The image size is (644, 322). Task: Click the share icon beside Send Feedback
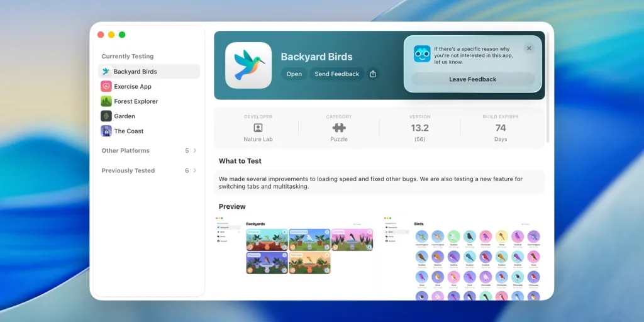(373, 74)
